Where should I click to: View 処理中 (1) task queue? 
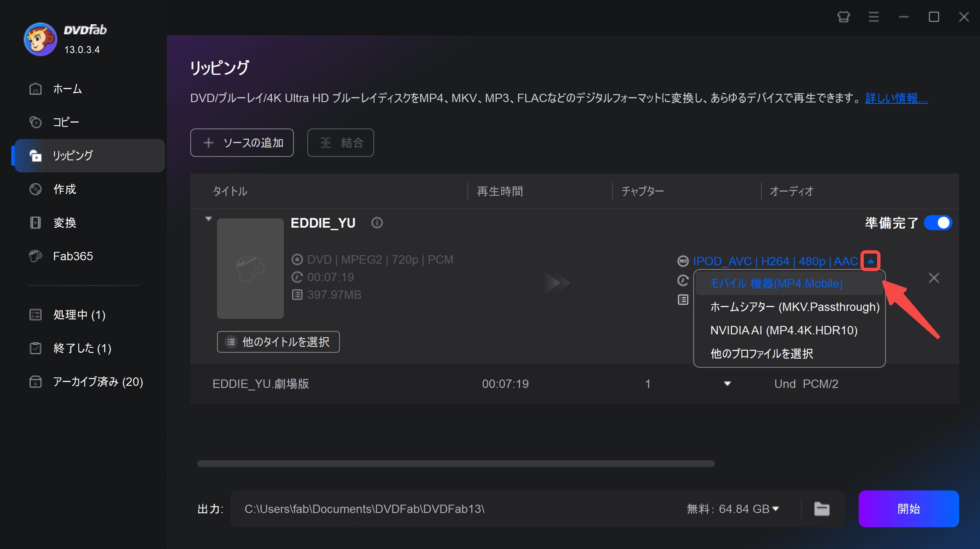coord(89,315)
